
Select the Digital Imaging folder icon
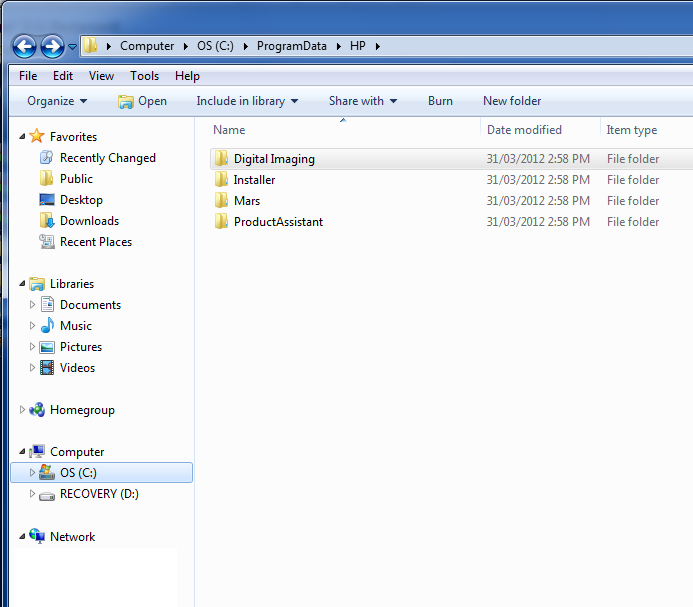point(221,158)
